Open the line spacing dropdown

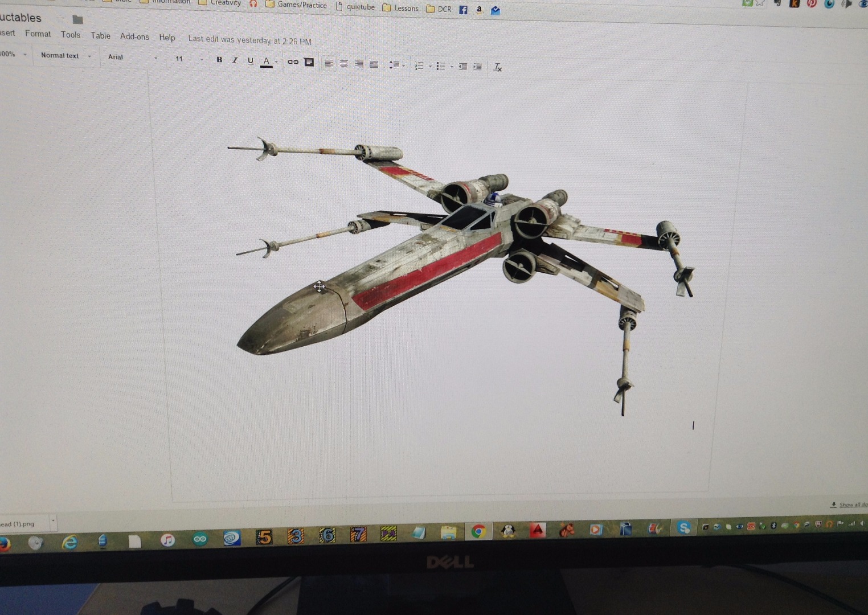pyautogui.click(x=396, y=65)
